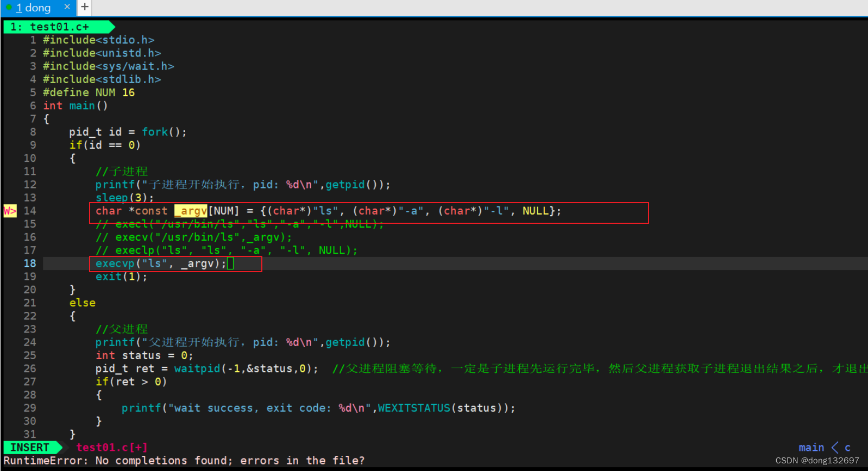Click commented 'execv' line 16
The image size is (868, 471).
coord(193,237)
